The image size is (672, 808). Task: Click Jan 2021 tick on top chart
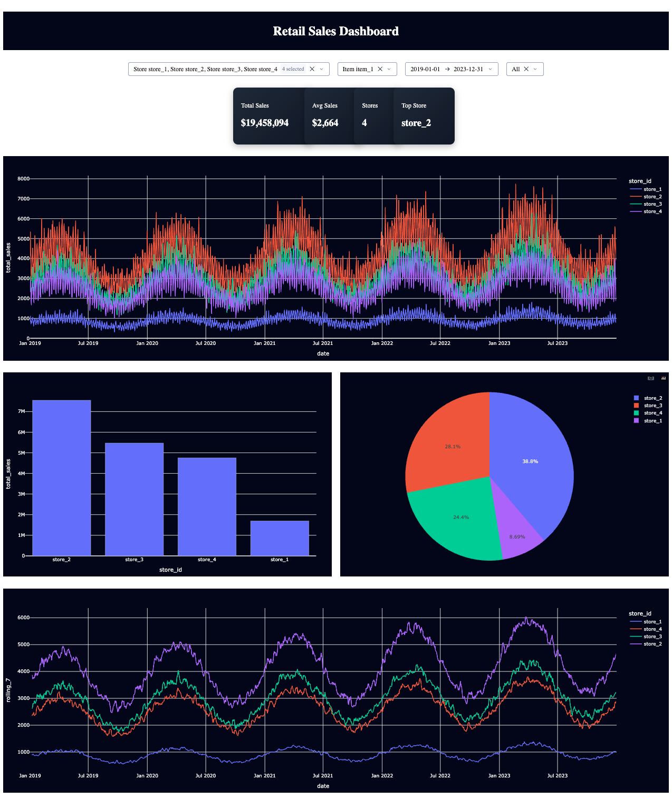tap(265, 343)
